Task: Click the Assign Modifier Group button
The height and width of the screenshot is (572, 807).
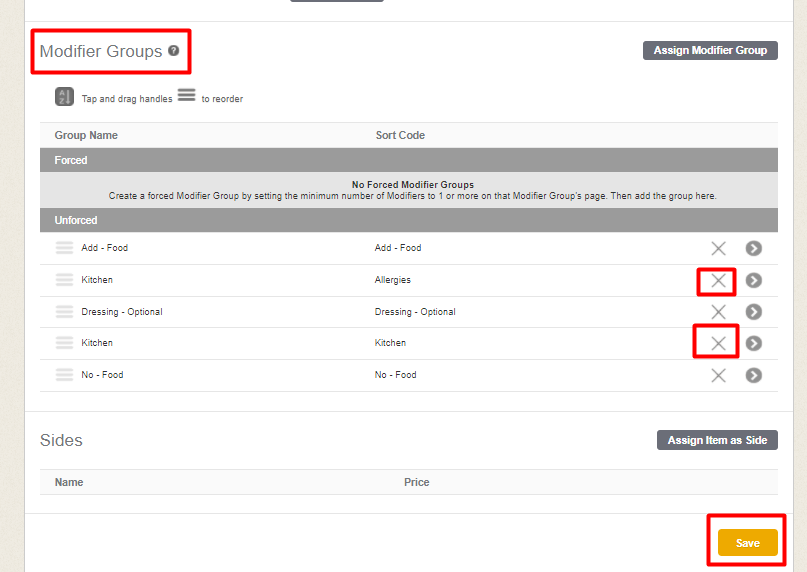Action: click(x=710, y=50)
